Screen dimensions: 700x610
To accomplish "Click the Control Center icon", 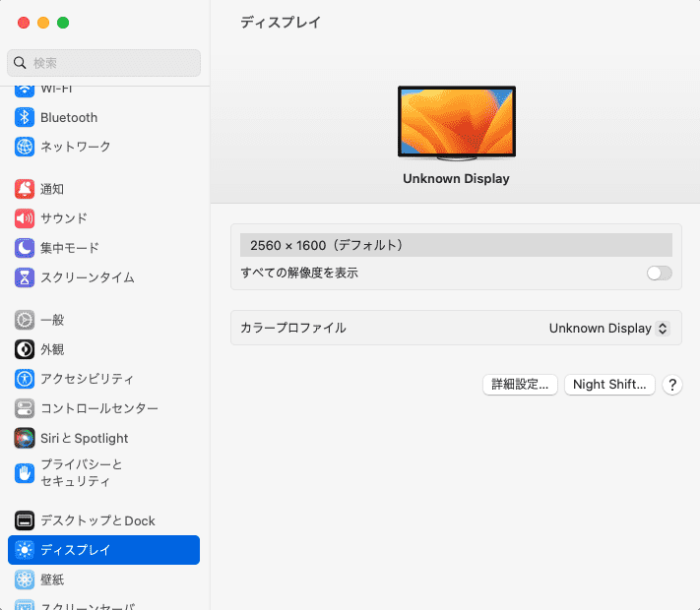I will click(x=25, y=408).
